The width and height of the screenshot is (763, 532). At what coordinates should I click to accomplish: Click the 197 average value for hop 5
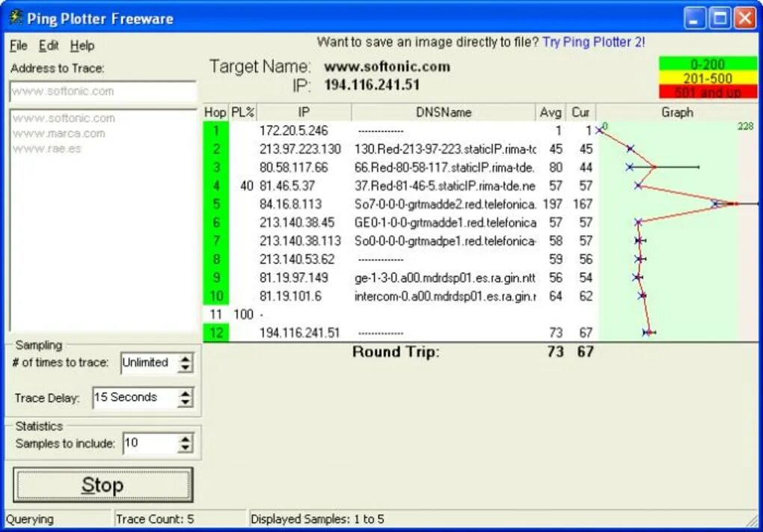click(552, 204)
